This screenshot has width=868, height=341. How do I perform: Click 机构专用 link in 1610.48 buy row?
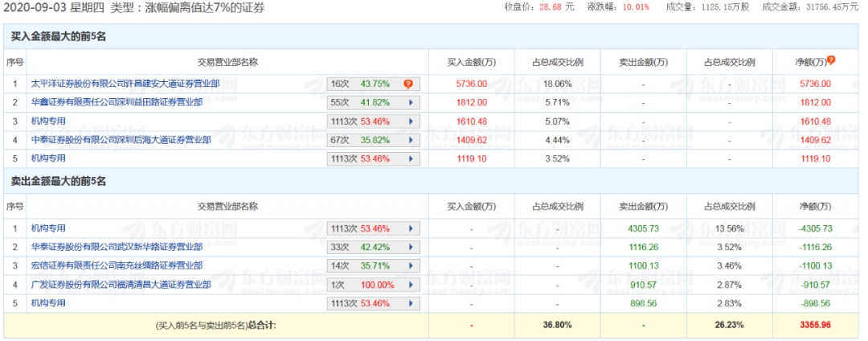click(x=47, y=121)
